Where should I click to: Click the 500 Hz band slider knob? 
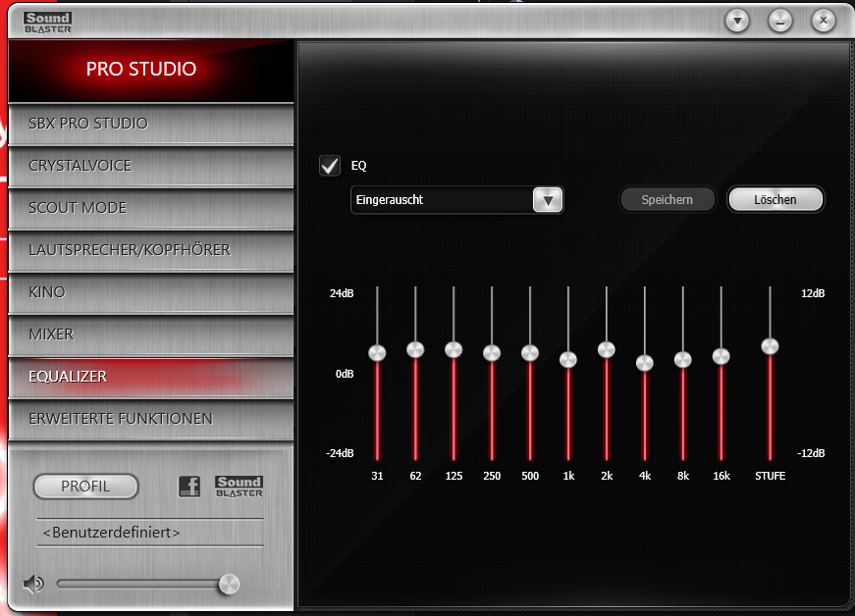click(x=530, y=353)
